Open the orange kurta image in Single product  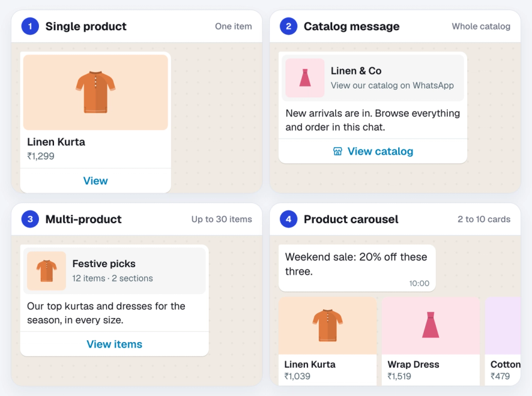click(x=96, y=92)
